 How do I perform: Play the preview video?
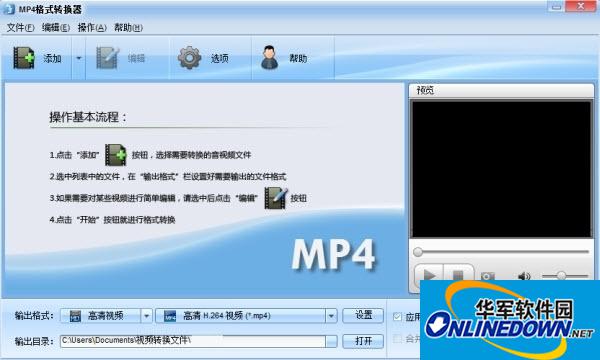coord(429,275)
